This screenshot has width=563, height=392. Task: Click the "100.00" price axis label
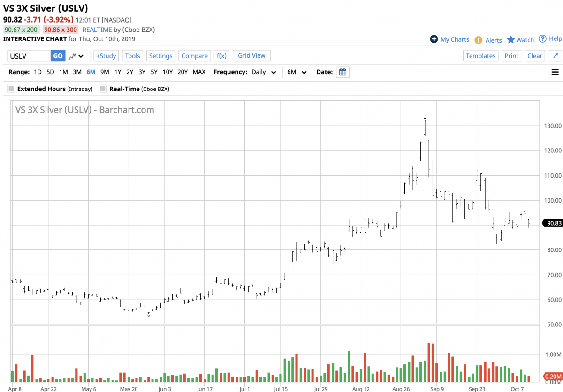tap(553, 200)
